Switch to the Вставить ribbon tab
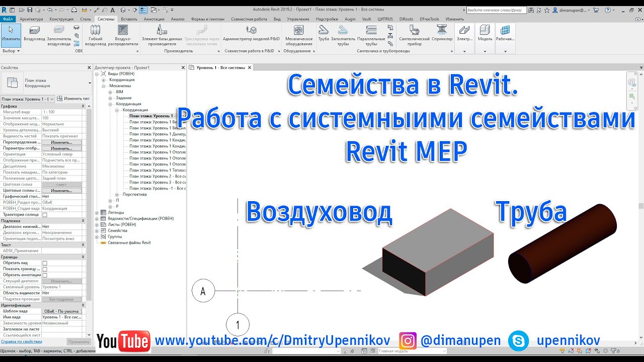Screen dimensions: 644x362 tap(129, 19)
